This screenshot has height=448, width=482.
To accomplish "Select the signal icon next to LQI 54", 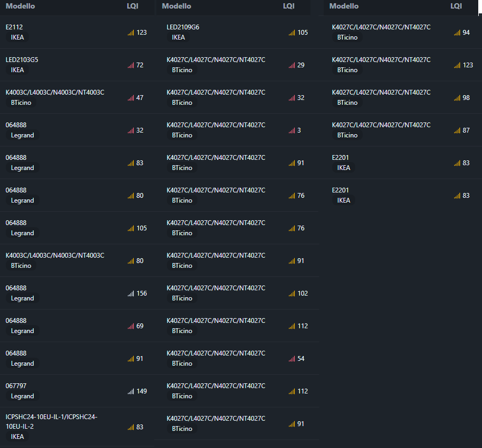I will [292, 359].
